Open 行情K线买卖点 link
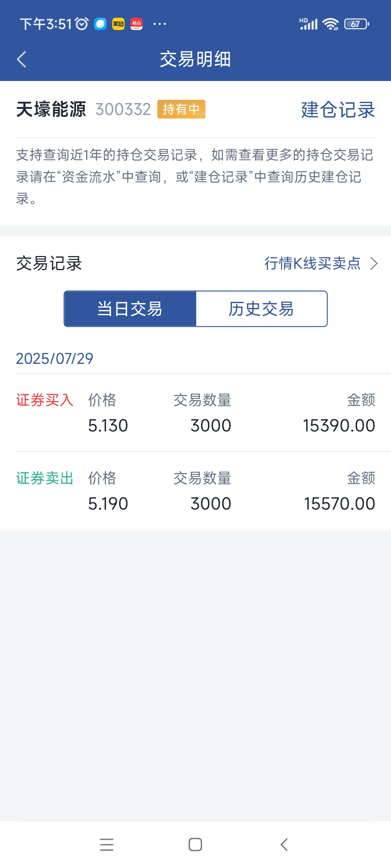 312,263
